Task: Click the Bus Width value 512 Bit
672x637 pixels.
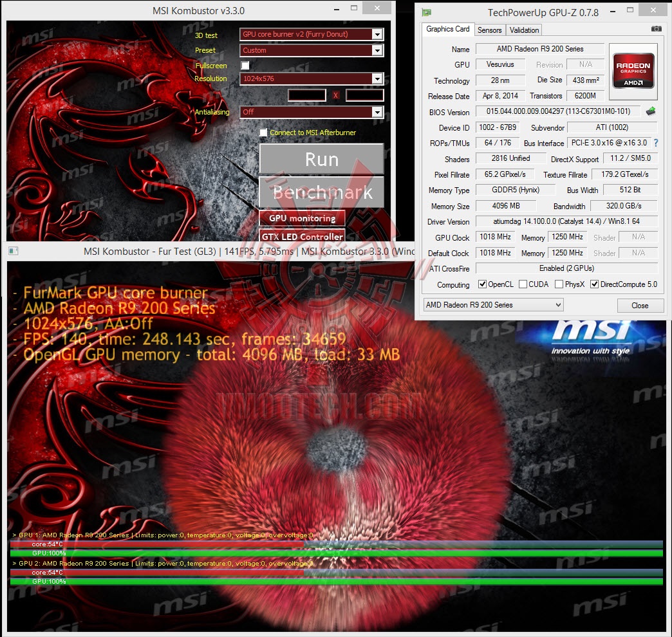Action: 630,190
